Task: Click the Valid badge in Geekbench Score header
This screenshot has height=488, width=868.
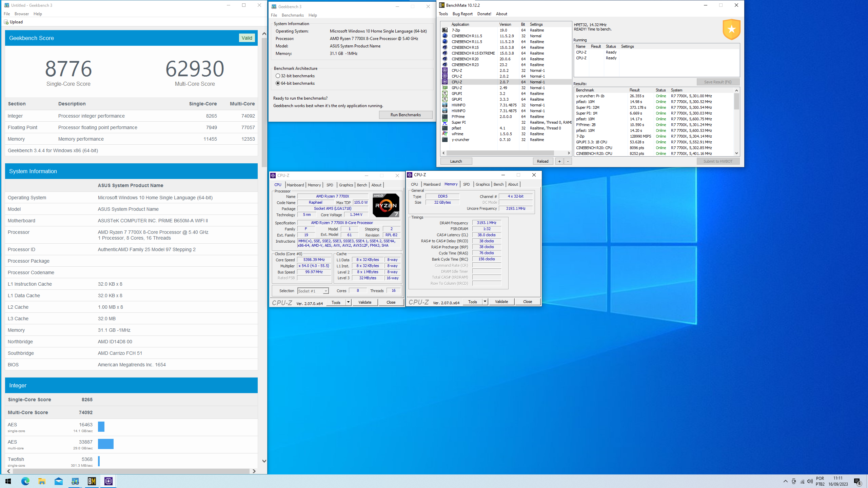Action: [247, 38]
